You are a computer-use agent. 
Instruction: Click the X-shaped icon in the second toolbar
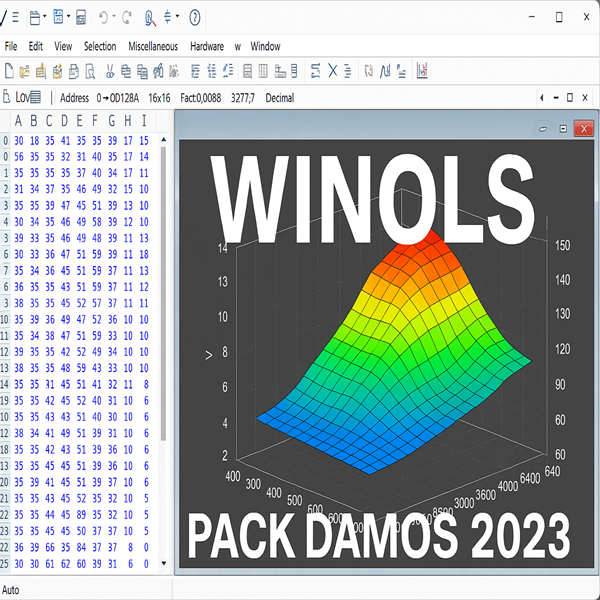click(333, 71)
